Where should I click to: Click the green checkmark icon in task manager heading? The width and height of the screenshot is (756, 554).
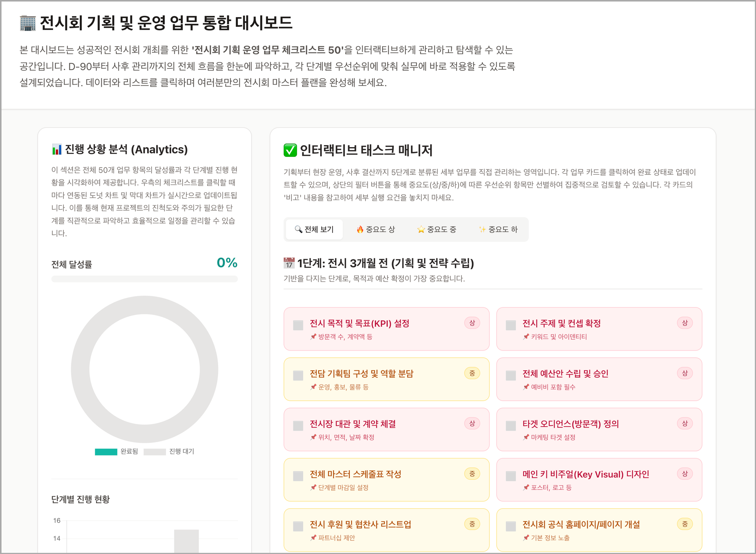pos(290,150)
